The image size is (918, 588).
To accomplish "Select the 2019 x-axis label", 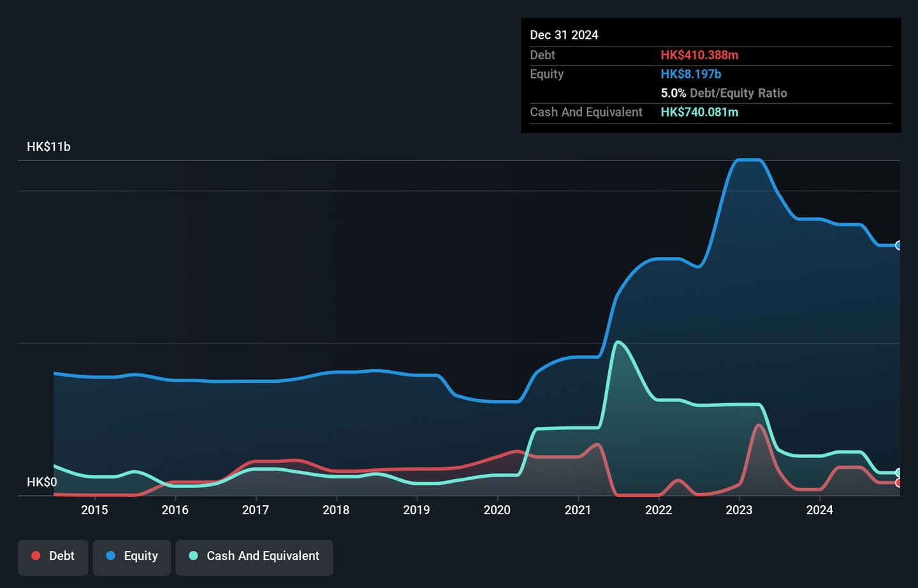I will (x=416, y=510).
